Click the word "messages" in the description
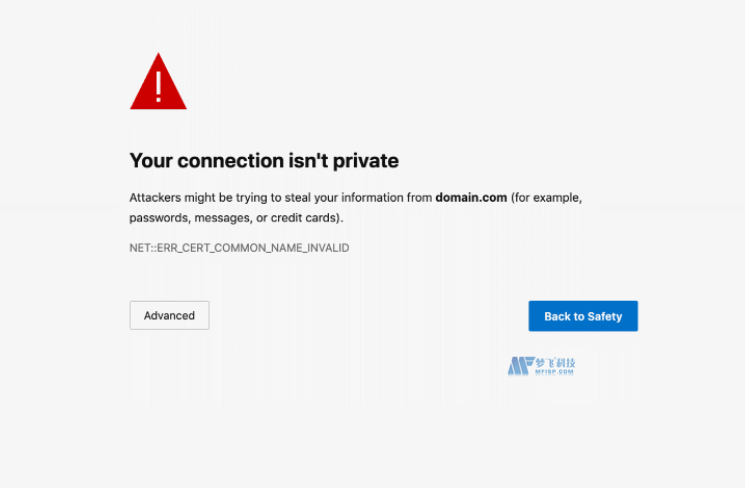 tap(222, 217)
